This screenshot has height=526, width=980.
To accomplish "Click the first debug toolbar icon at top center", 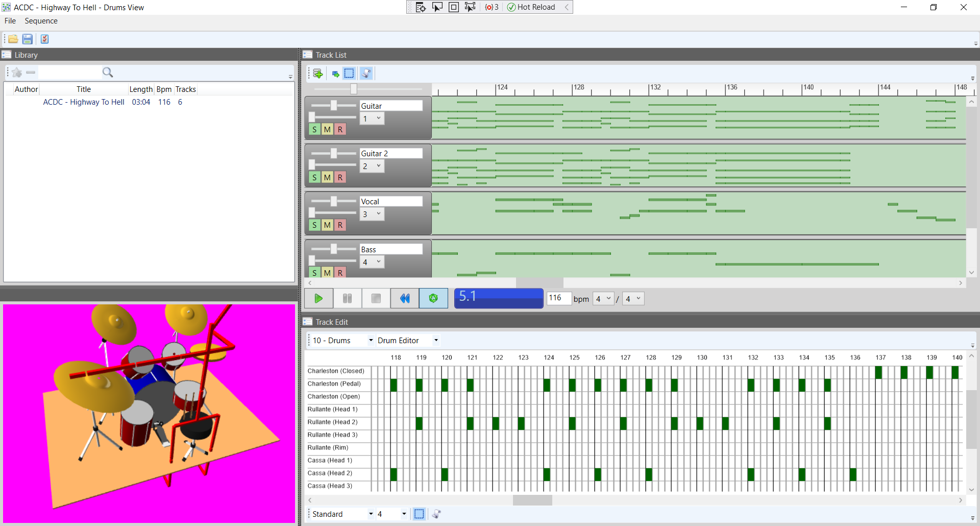I will point(421,7).
